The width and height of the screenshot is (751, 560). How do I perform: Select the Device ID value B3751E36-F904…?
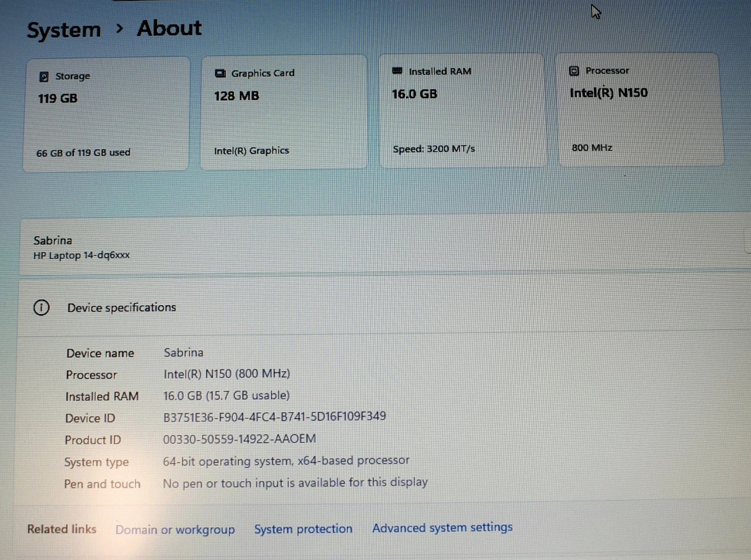[x=275, y=416]
